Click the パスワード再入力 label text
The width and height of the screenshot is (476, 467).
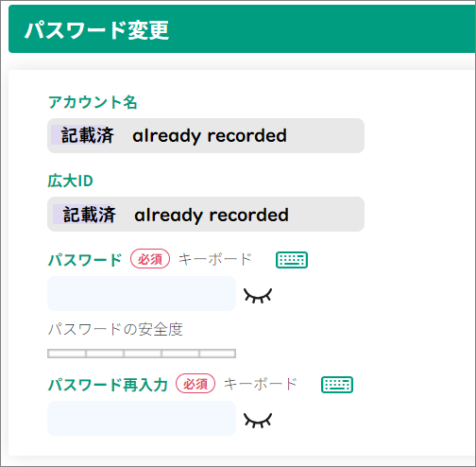[x=108, y=385]
